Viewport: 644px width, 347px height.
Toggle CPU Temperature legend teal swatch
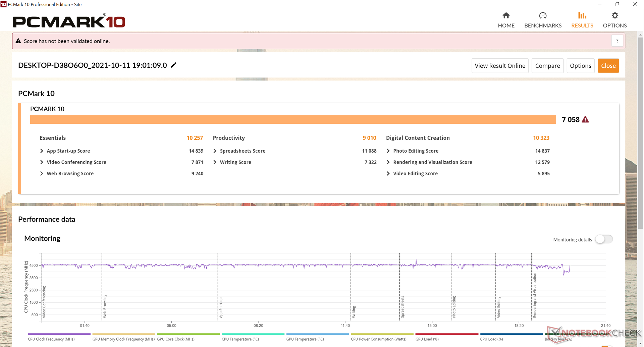pyautogui.click(x=253, y=334)
